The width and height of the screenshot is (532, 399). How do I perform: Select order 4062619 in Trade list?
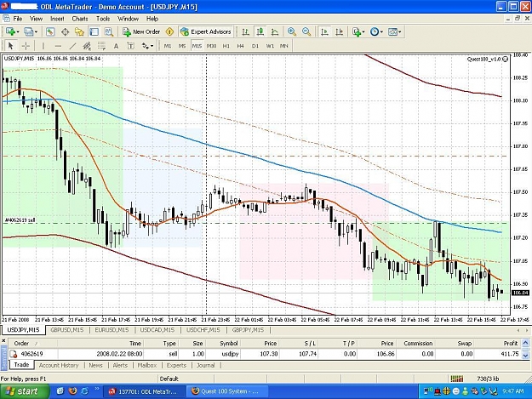266,354
